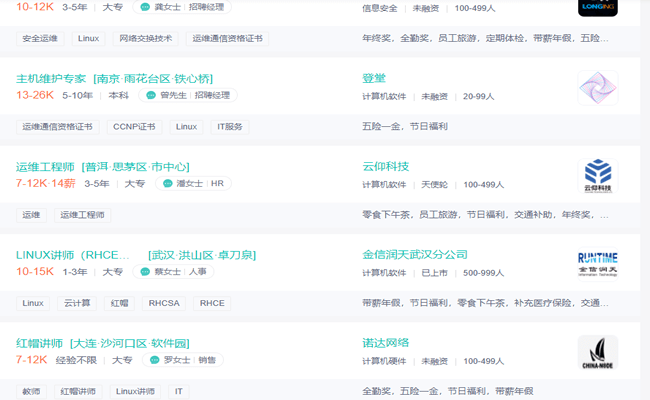Select 运维通信资格证书 tag beside 网络交换技术
The height and width of the screenshot is (400, 650).
click(227, 39)
